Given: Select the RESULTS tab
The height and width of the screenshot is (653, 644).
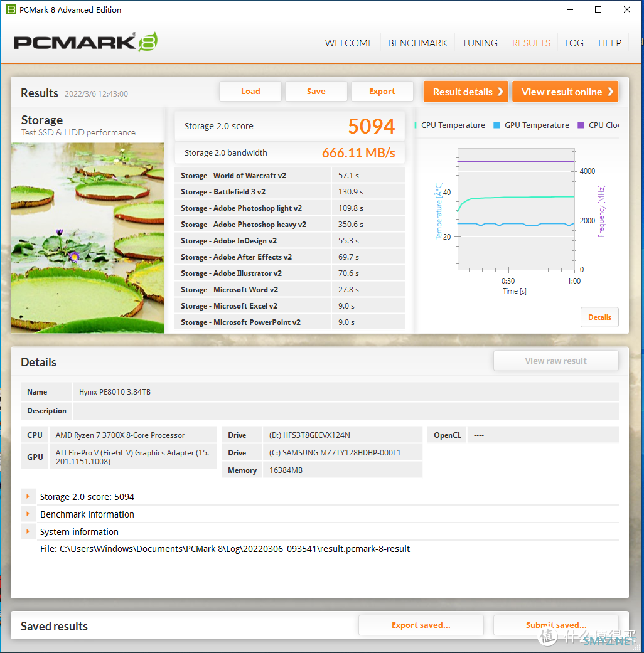Looking at the screenshot, I should pyautogui.click(x=531, y=43).
